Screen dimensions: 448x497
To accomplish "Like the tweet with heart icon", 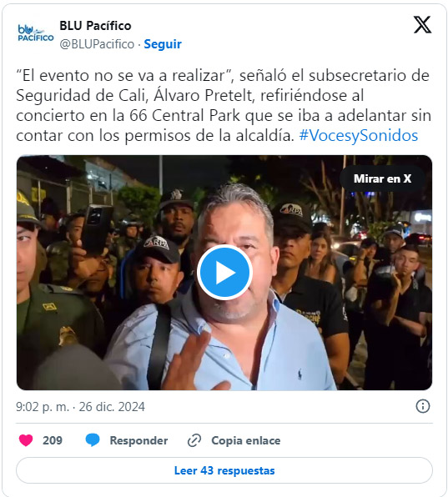I will click(x=26, y=440).
